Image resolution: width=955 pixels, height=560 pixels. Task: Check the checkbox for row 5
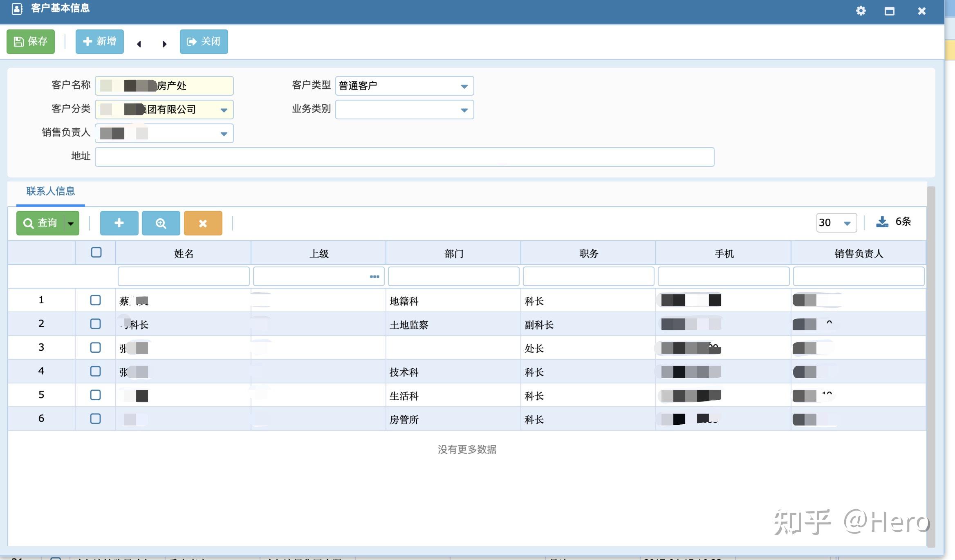tap(95, 395)
